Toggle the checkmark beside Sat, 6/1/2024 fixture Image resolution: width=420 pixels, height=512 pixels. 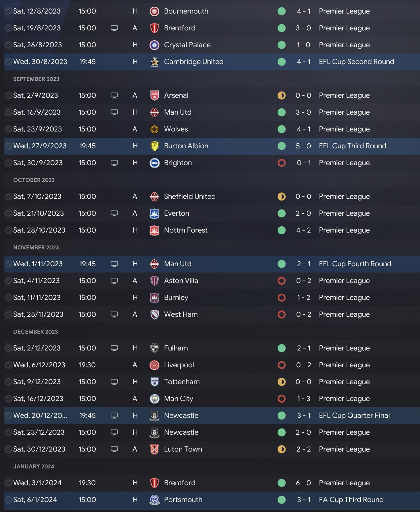8,500
